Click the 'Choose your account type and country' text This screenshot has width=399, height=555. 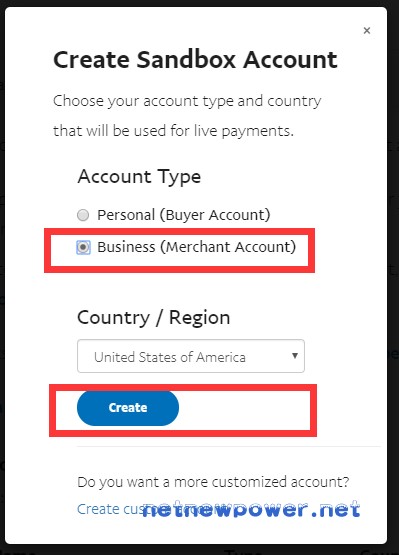click(187, 102)
